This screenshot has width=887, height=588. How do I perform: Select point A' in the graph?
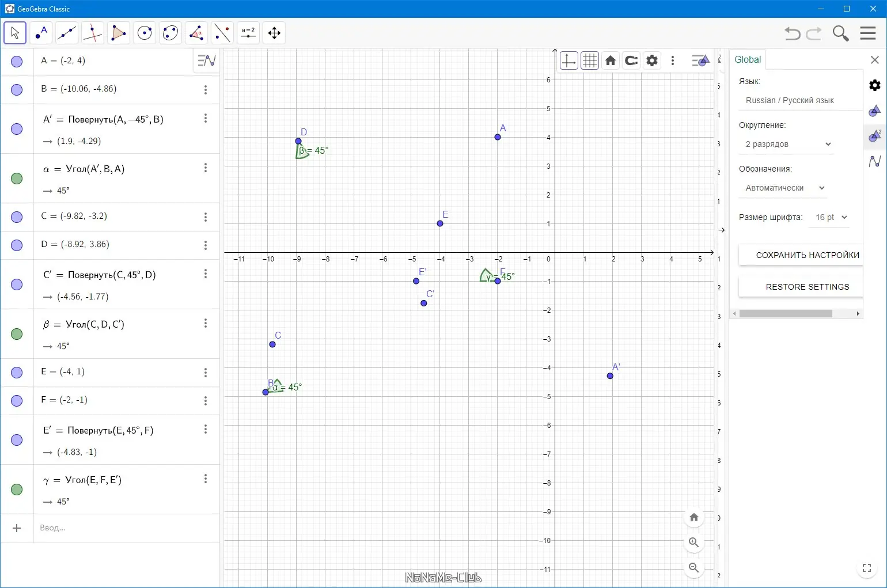[x=610, y=376]
